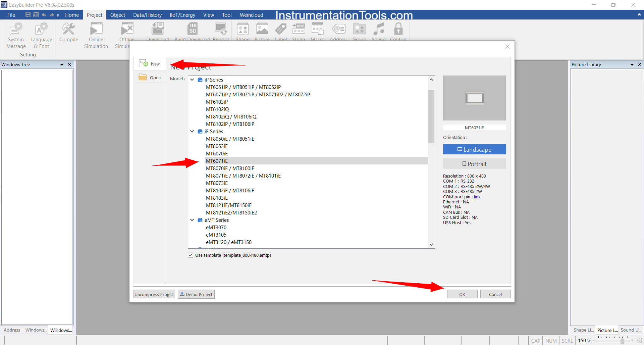Select New project in dialog sidebar

150,64
